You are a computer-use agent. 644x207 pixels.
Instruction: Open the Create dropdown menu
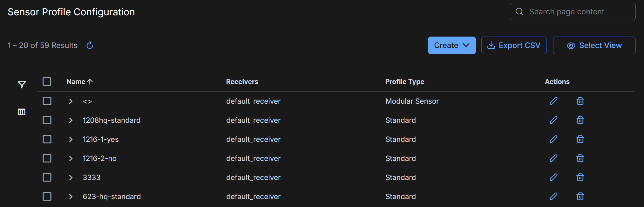point(451,45)
